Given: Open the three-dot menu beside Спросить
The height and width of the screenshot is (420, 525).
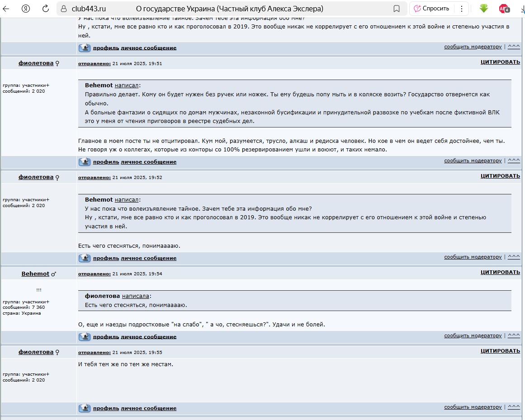Looking at the screenshot, I should [x=462, y=9].
